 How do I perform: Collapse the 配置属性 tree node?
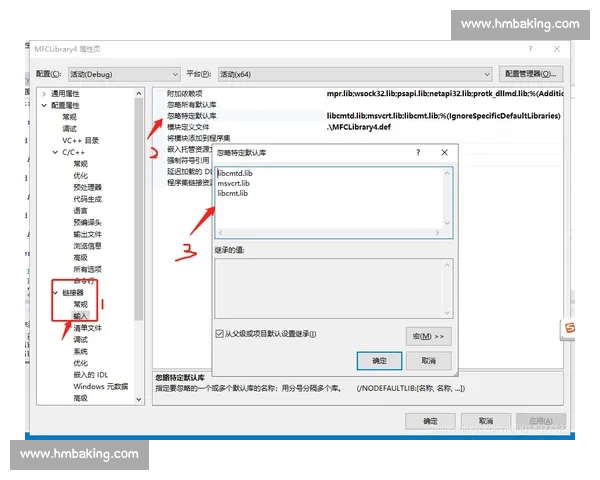(44, 105)
